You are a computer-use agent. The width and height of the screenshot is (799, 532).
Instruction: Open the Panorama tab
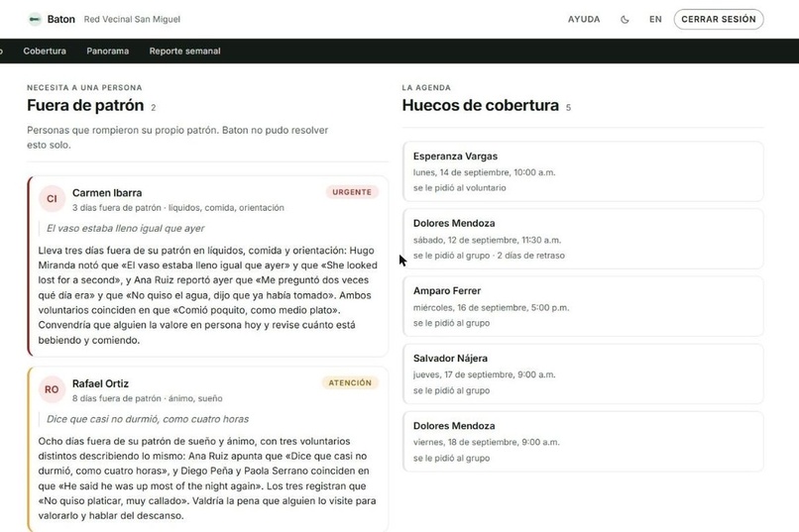(107, 51)
